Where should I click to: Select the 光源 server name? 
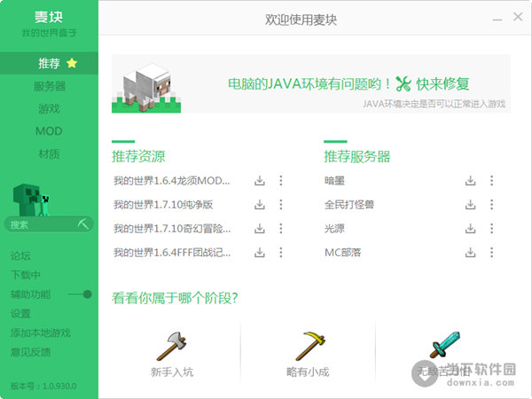[334, 229]
